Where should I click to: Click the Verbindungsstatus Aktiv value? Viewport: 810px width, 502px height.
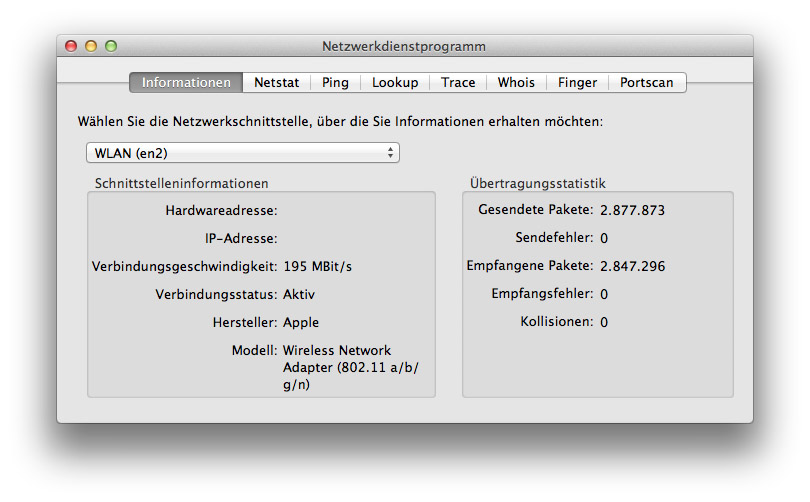click(299, 294)
